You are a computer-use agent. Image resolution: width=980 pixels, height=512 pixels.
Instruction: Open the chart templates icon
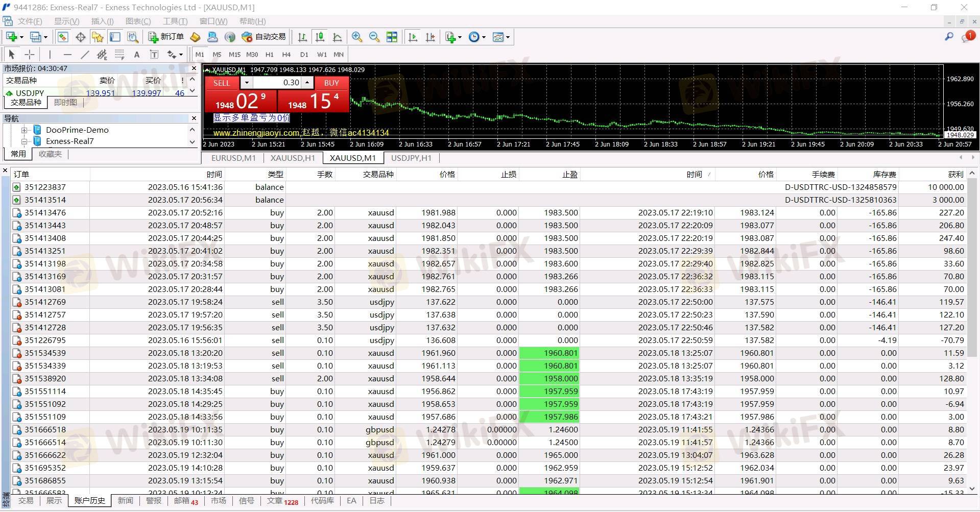click(x=498, y=37)
